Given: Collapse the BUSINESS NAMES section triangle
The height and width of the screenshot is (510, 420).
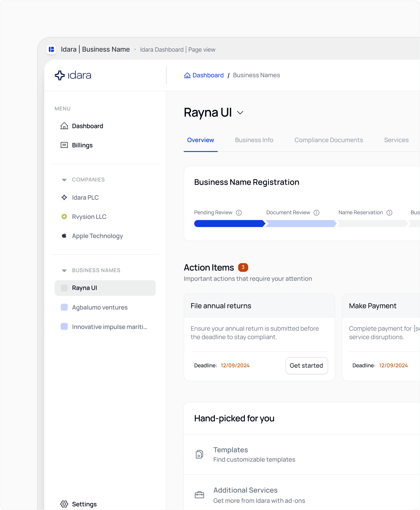Looking at the screenshot, I should 64,270.
